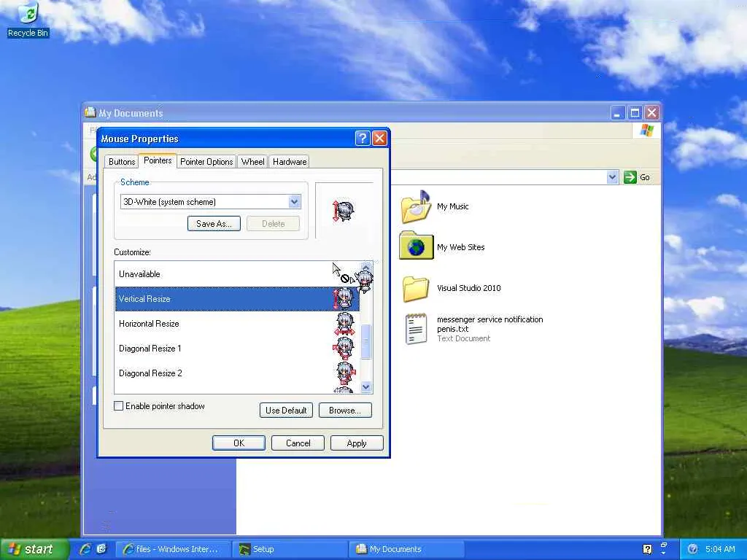Launch Internet Explorer from quick launch
Screen dimensions: 747x560
[x=85, y=549]
